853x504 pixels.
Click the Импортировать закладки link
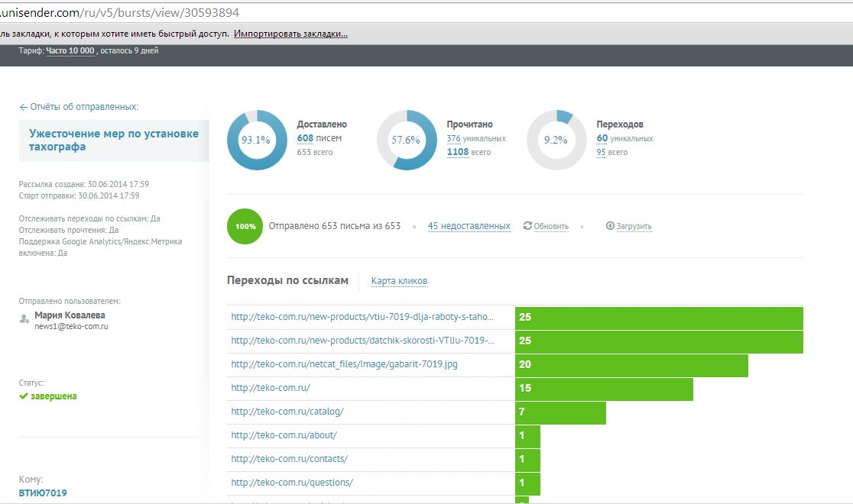(290, 34)
